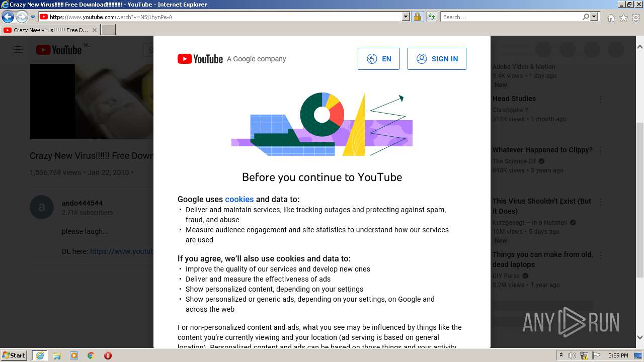
Task: Click the YouTube logo in consent dialog
Action: [x=200, y=59]
